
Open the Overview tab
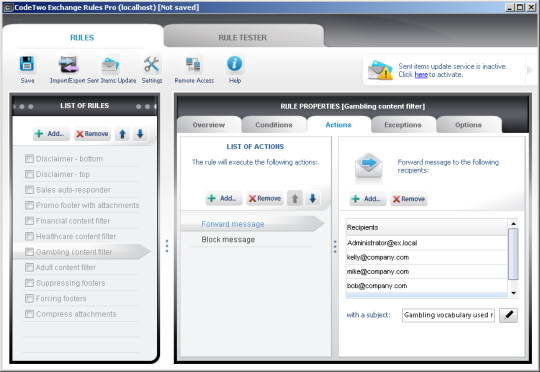click(209, 125)
